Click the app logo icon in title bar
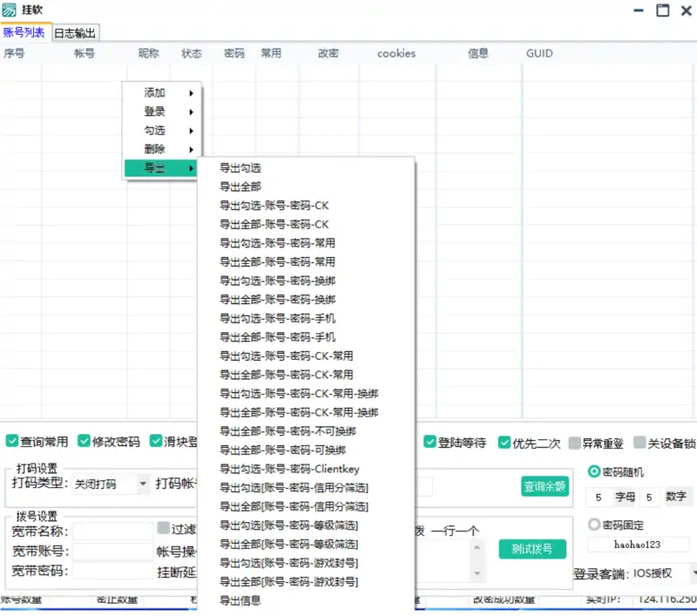This screenshot has width=697, height=616. [x=11, y=10]
